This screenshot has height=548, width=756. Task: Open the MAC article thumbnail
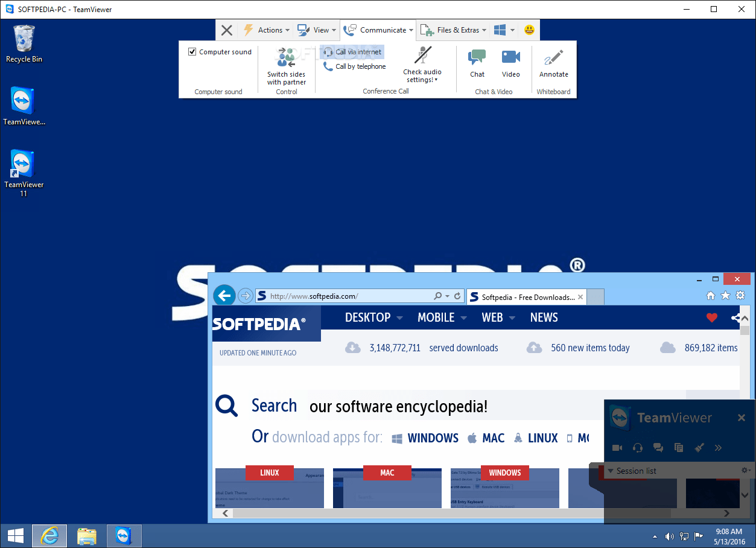(387, 488)
